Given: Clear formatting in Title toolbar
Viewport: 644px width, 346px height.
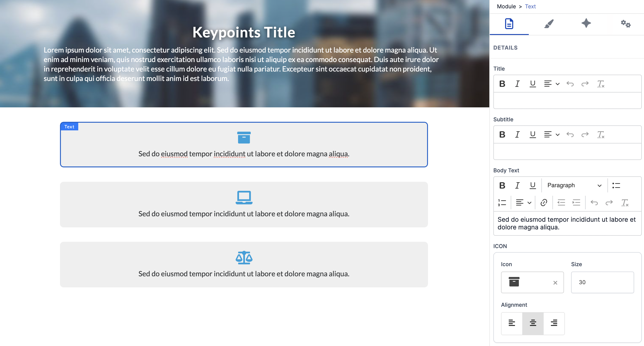Looking at the screenshot, I should 600,84.
